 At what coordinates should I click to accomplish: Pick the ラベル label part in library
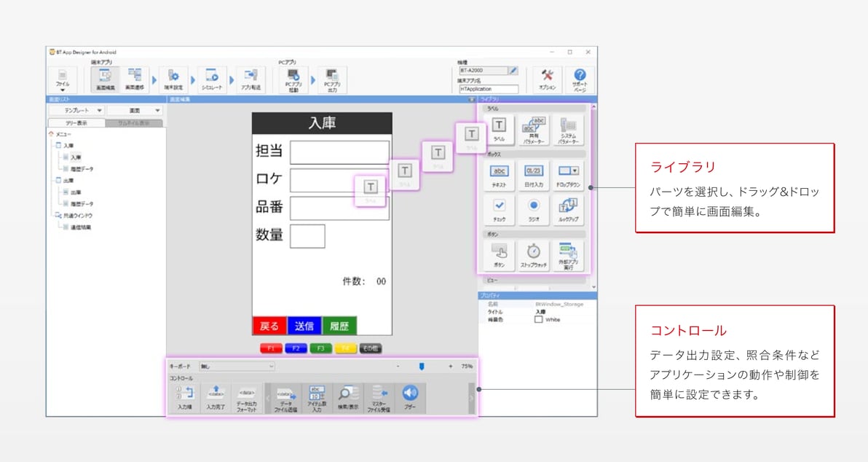point(499,130)
